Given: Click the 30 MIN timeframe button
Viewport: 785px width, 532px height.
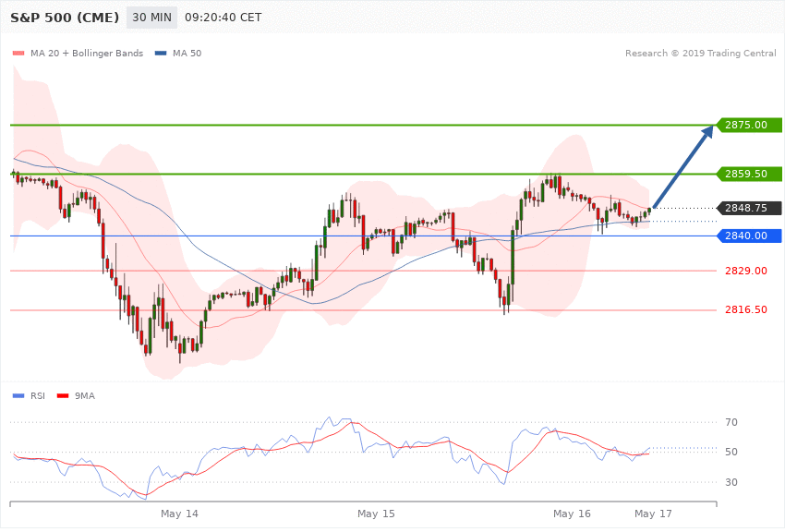Looking at the screenshot, I should pyautogui.click(x=151, y=18).
